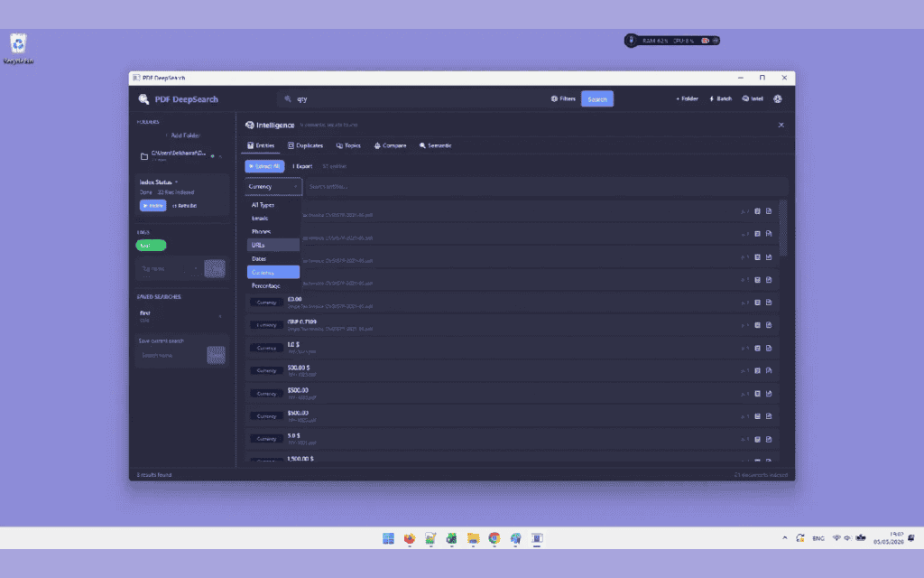Screen dimensions: 924x578
Task: Select URLs in the type dropdown
Action: pos(273,245)
